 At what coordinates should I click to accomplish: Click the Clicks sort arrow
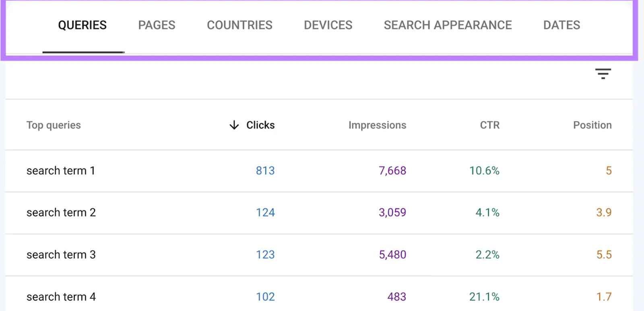click(x=234, y=125)
